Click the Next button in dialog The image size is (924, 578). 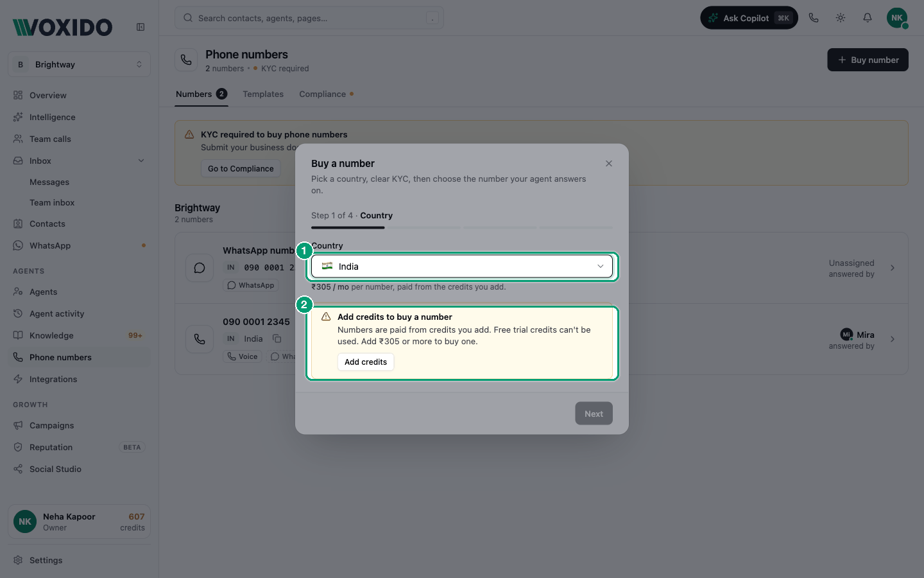[594, 414]
